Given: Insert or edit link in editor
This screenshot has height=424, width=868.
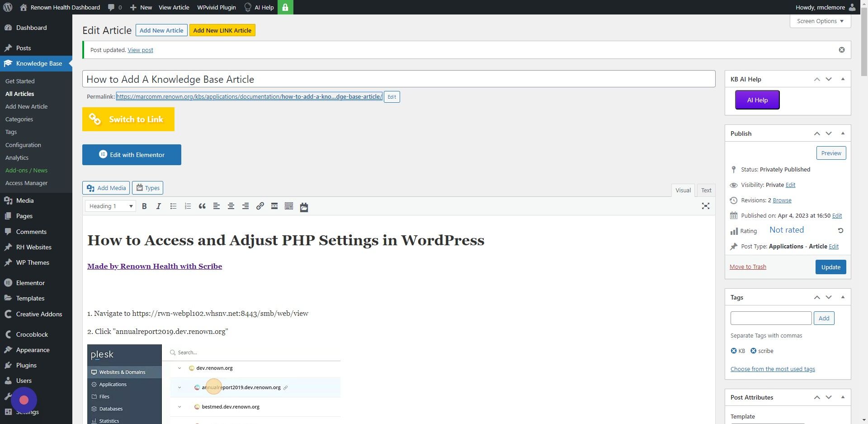Looking at the screenshot, I should click(x=260, y=206).
